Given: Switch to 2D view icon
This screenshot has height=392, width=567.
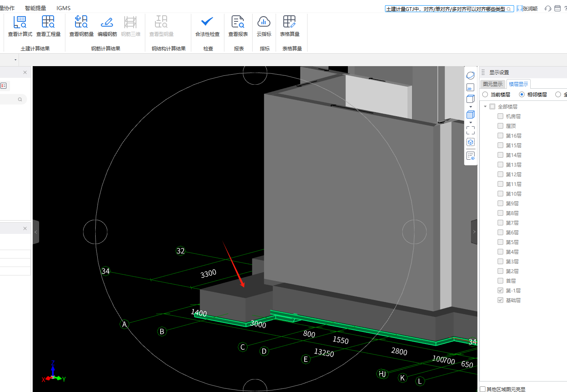Looking at the screenshot, I should point(471,88).
